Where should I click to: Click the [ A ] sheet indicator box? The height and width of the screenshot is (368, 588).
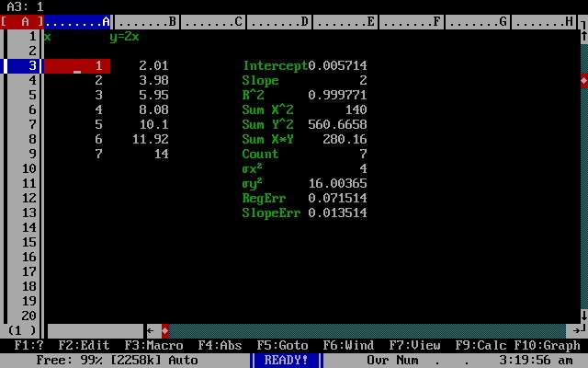(x=22, y=22)
